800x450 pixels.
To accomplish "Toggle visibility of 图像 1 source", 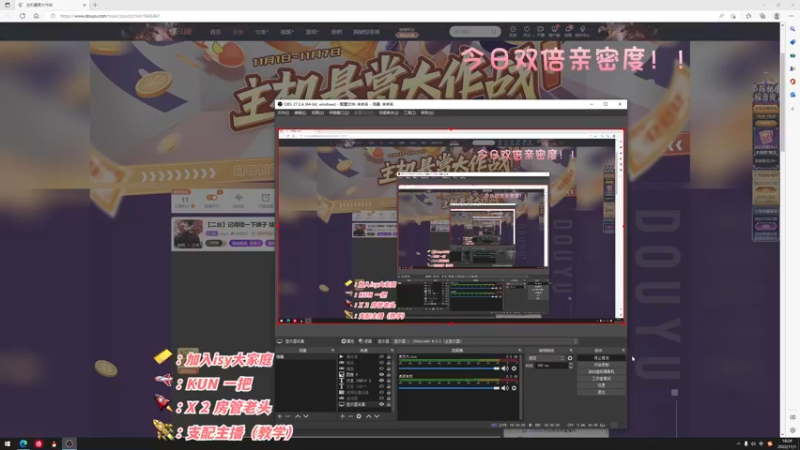I will click(381, 374).
